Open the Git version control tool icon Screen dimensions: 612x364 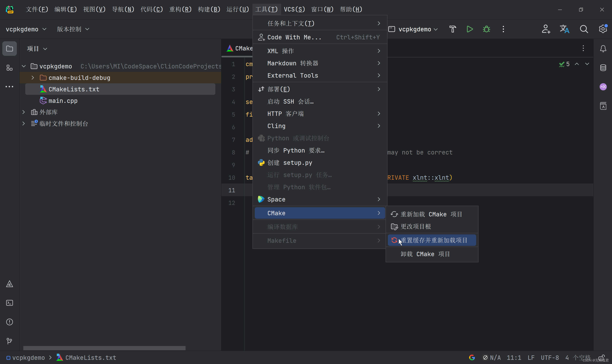click(10, 341)
